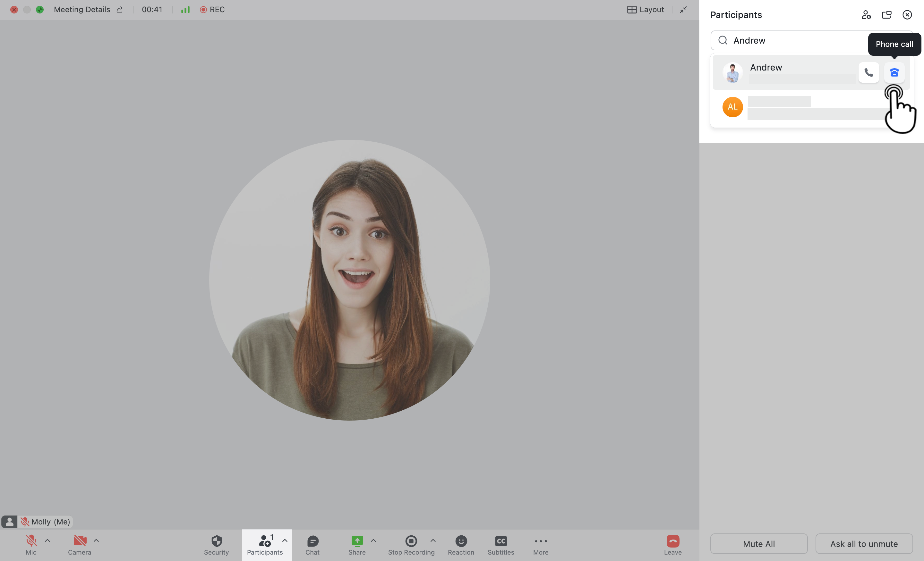
Task: Turn on the camera
Action: [x=79, y=541]
